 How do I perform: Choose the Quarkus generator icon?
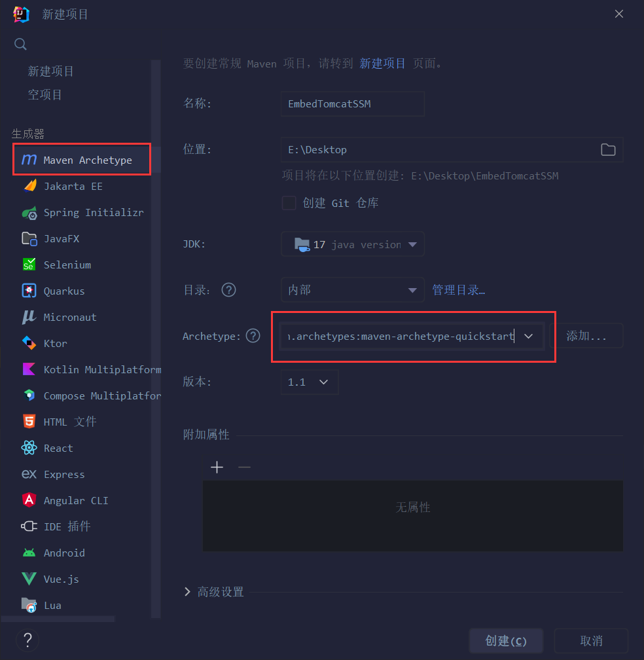29,291
